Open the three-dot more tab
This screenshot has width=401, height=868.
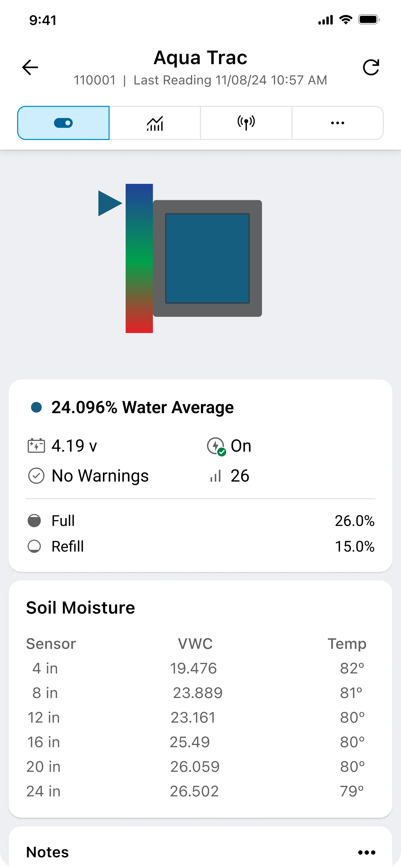point(337,123)
